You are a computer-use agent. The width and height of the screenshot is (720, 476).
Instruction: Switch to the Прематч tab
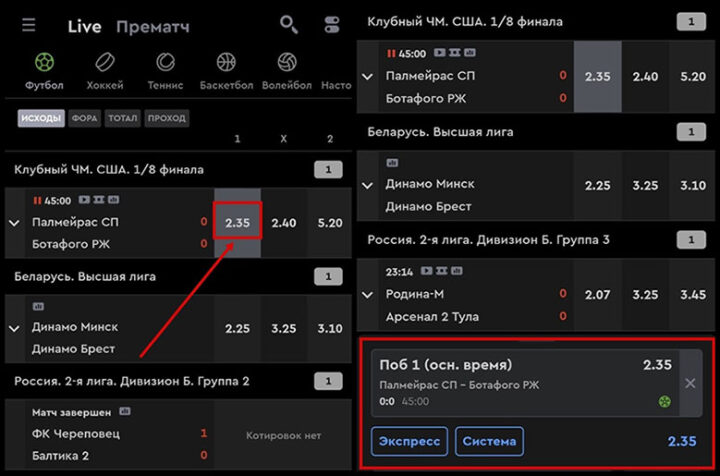coord(153,27)
